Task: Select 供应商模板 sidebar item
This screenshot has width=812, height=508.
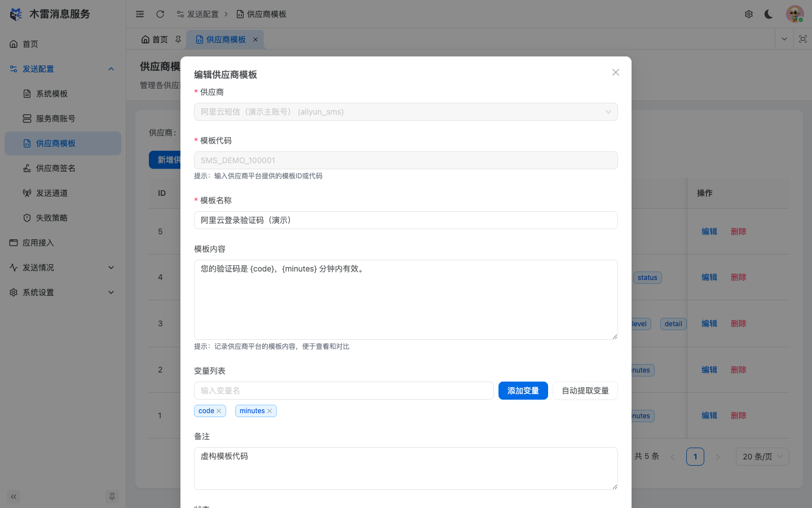Action: coord(63,143)
